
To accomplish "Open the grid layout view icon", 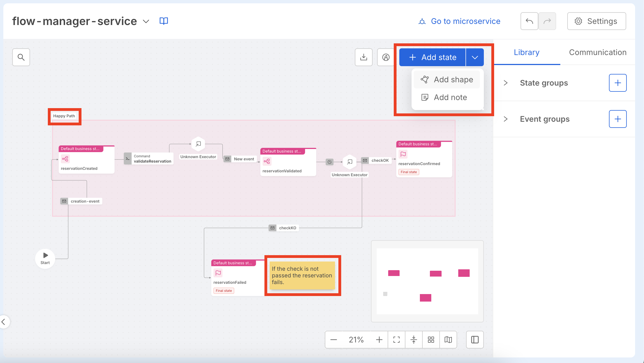I will pyautogui.click(x=431, y=339).
